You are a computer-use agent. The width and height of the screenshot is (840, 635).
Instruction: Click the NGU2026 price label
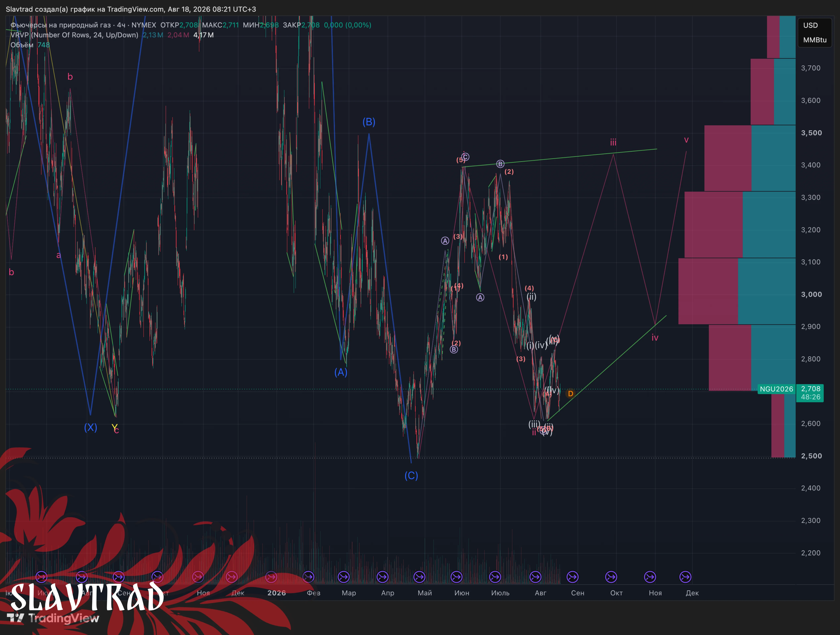(x=777, y=389)
